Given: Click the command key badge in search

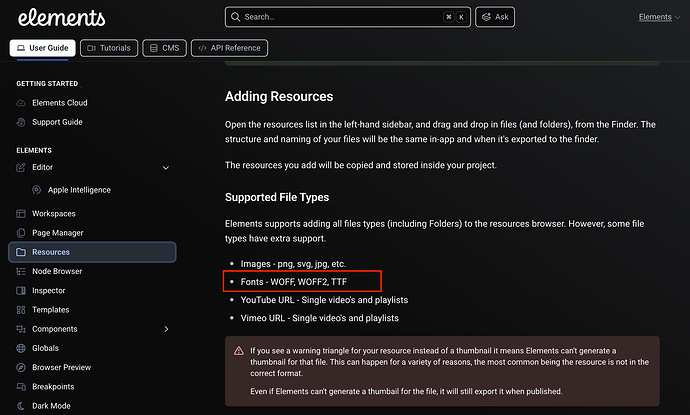Looking at the screenshot, I should coord(448,17).
